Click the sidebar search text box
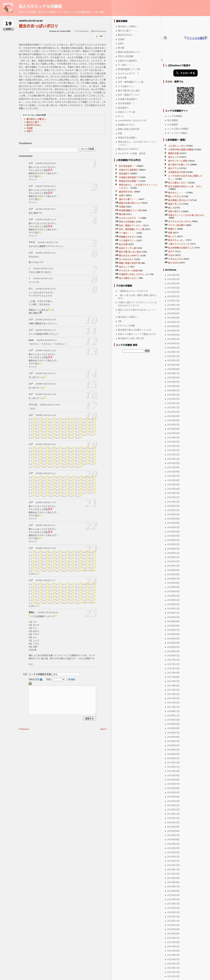 click(133, 351)
